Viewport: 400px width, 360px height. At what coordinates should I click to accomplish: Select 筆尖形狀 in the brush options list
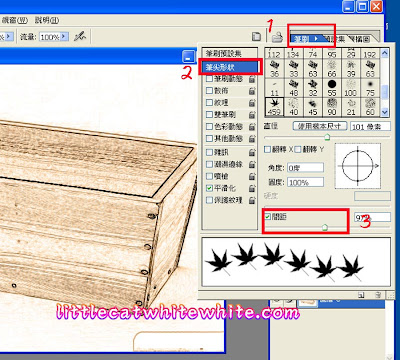(x=230, y=67)
